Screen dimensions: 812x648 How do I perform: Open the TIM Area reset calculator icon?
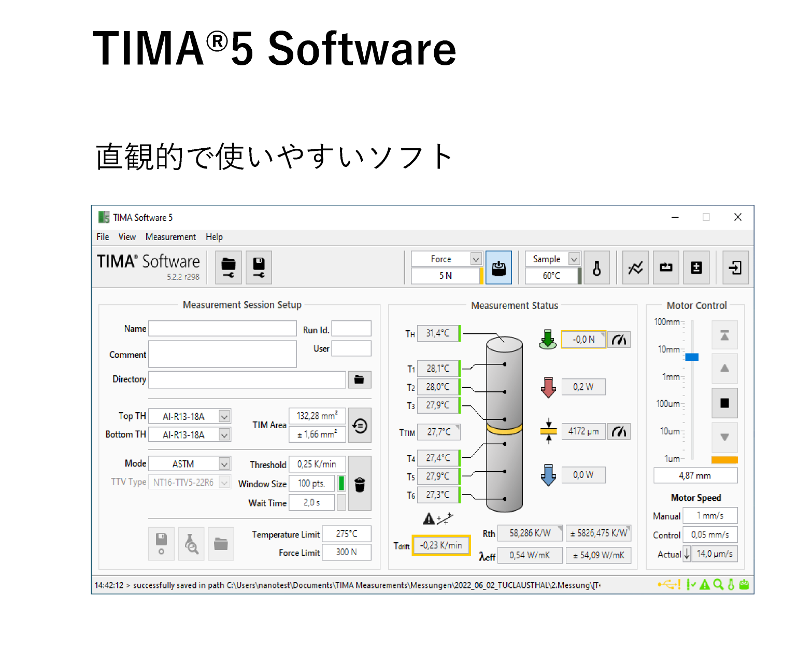pyautogui.click(x=360, y=425)
